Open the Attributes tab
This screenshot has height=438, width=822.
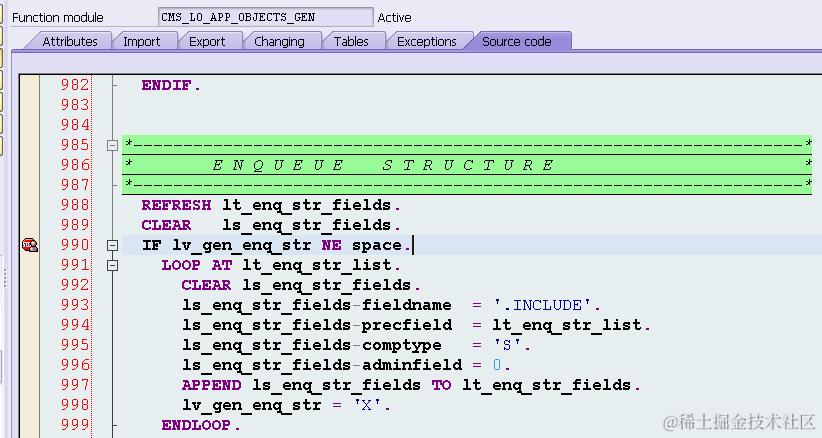pos(70,41)
